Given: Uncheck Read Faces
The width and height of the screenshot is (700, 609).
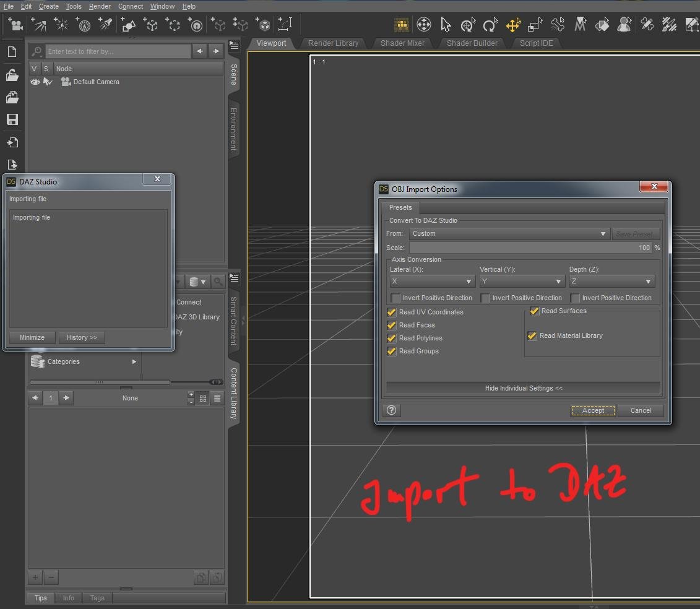Looking at the screenshot, I should point(392,325).
